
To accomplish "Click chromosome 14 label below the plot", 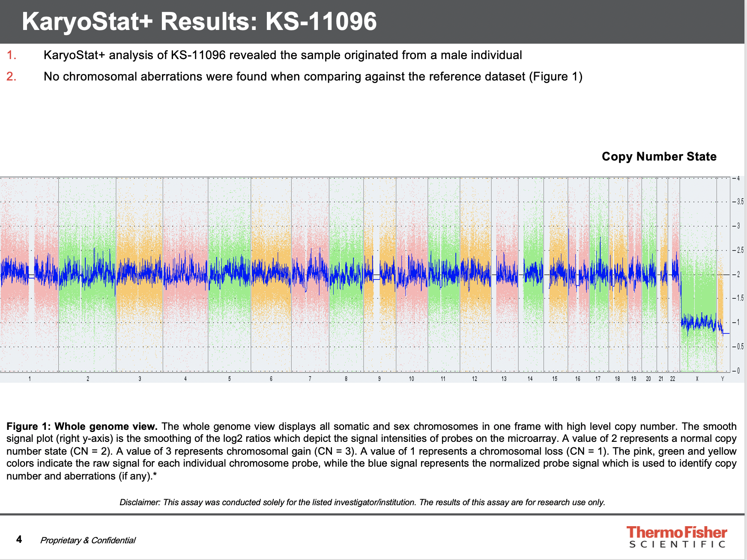I will click(x=530, y=379).
